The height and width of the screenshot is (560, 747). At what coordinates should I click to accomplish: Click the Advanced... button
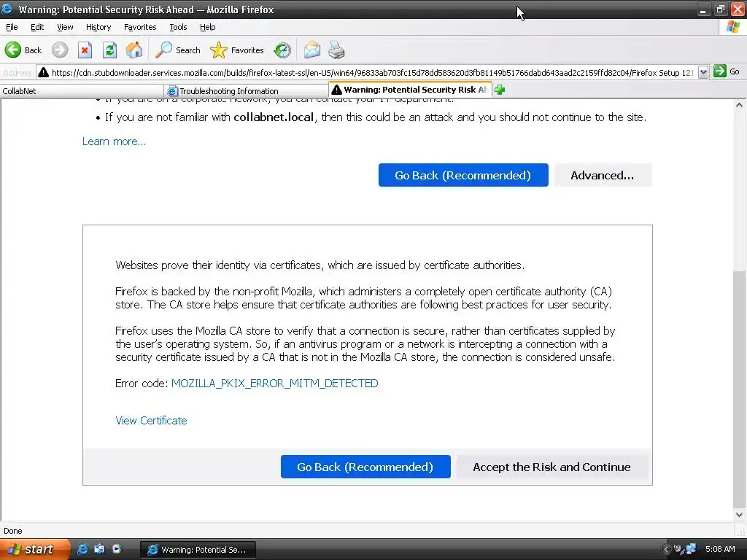(x=603, y=175)
